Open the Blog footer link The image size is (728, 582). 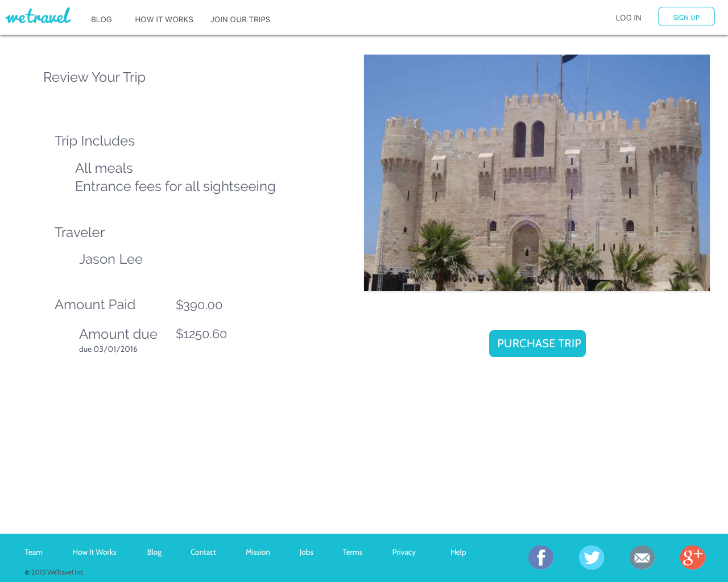pyautogui.click(x=154, y=552)
